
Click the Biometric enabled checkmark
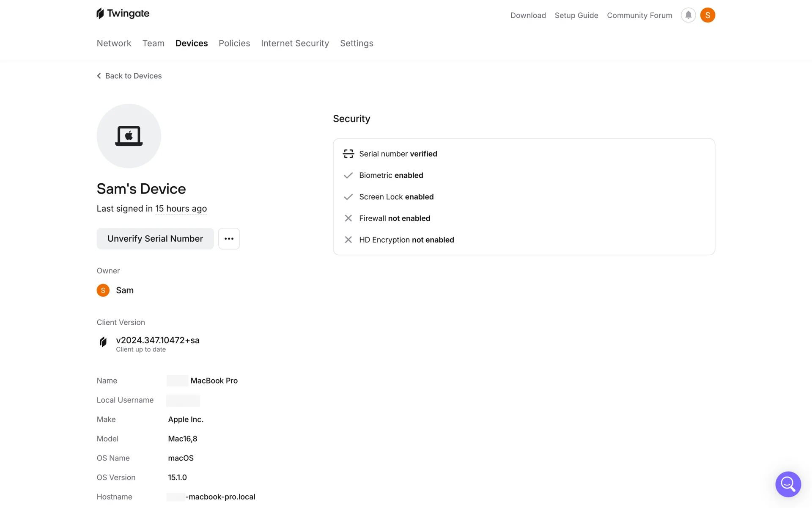348,175
